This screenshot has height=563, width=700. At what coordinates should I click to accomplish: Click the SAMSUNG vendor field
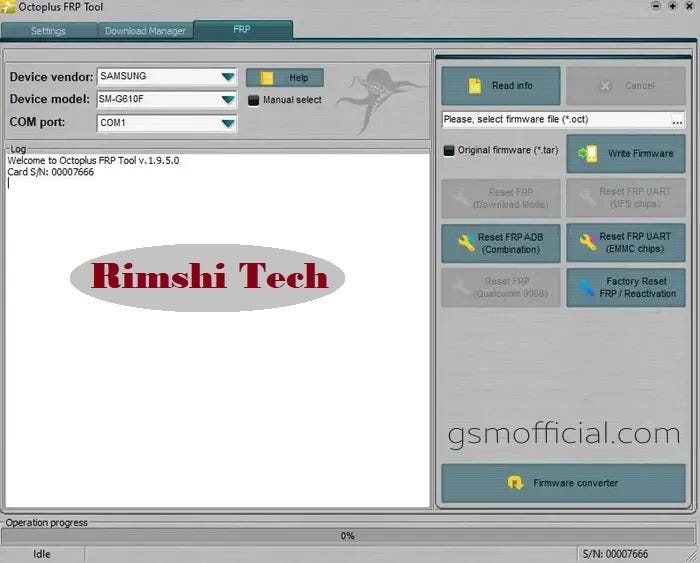coord(167,77)
